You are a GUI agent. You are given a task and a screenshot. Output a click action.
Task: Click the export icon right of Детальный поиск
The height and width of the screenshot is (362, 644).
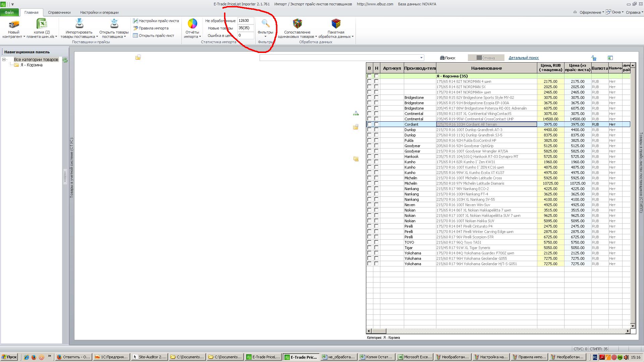coord(610,58)
